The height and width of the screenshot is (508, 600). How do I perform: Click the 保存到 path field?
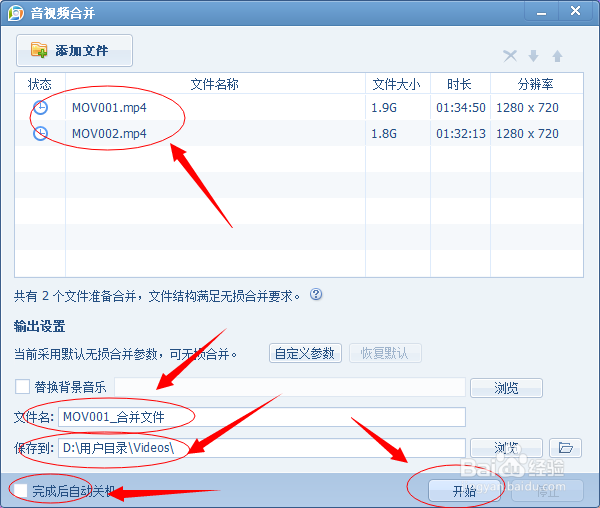pos(262,448)
